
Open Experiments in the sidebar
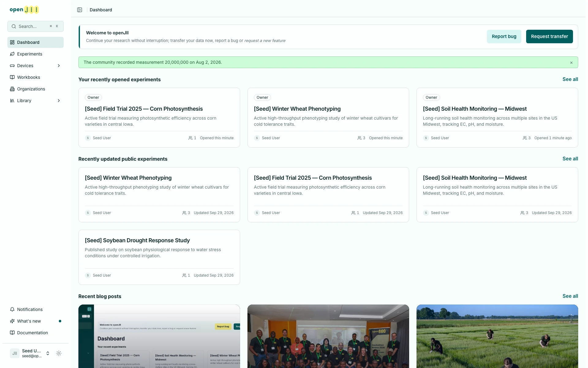coord(36,54)
